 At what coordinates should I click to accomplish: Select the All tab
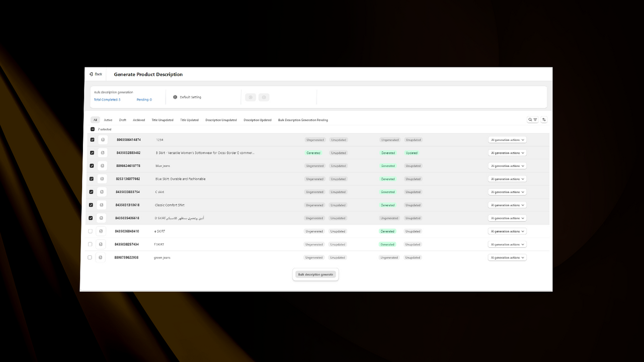click(95, 120)
